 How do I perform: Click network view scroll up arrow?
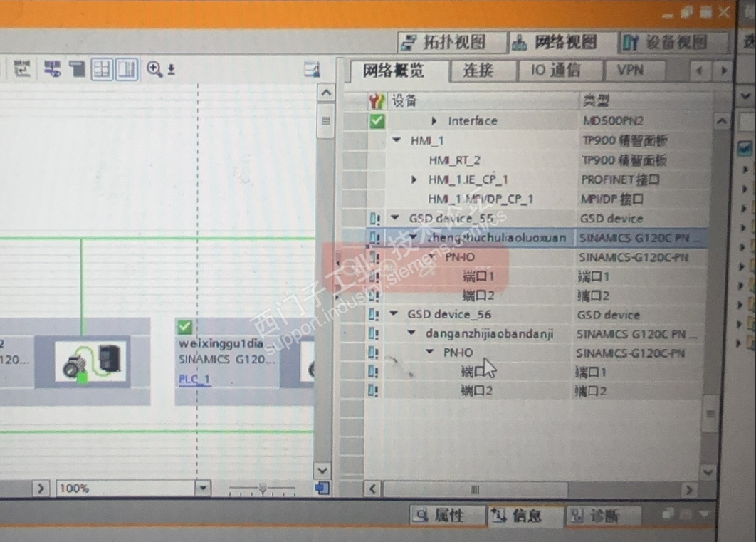(x=326, y=93)
